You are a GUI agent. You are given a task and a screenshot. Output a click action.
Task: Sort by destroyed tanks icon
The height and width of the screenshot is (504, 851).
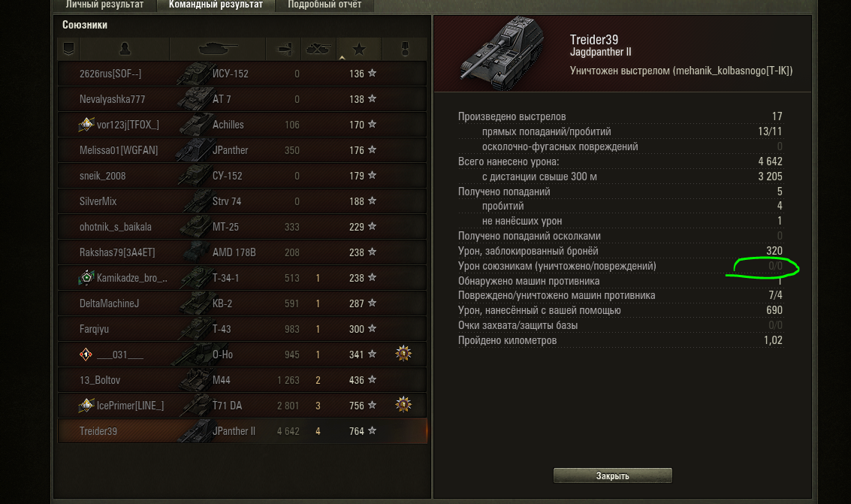(318, 50)
